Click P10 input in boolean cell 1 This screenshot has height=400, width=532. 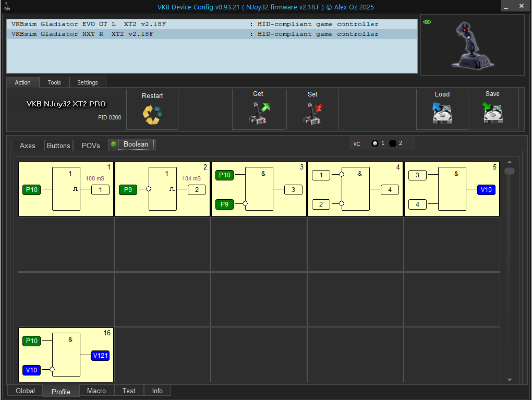point(31,190)
